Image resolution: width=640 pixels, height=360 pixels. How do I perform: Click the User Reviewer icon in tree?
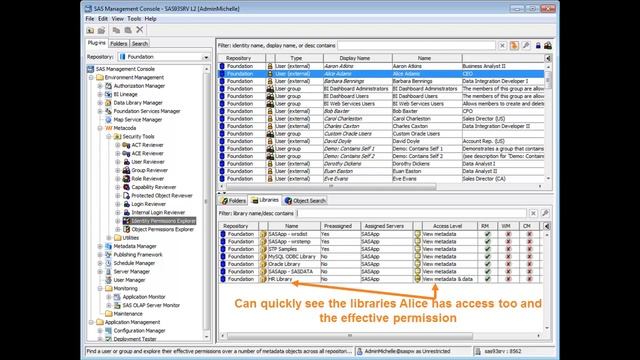(x=126, y=162)
